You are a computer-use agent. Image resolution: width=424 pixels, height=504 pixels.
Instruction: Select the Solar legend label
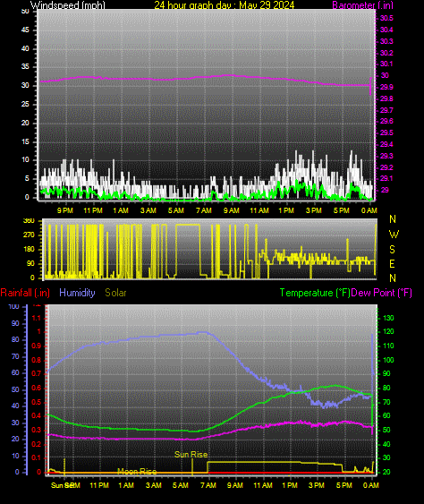coord(115,293)
